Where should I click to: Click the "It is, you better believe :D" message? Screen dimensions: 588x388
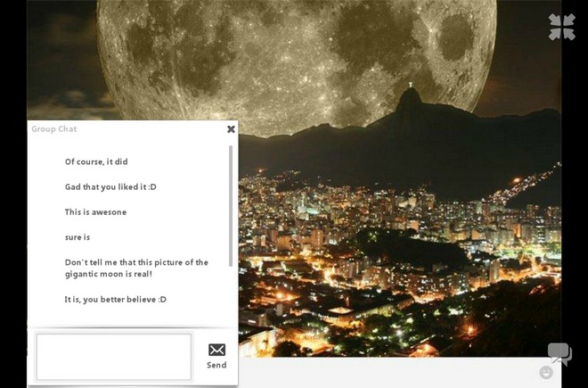click(116, 300)
